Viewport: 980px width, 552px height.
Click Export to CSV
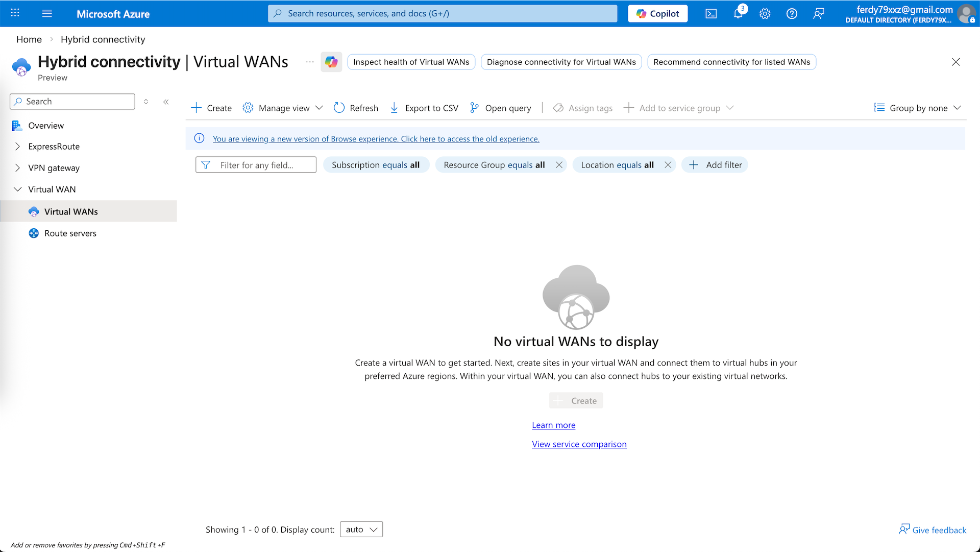pos(424,108)
